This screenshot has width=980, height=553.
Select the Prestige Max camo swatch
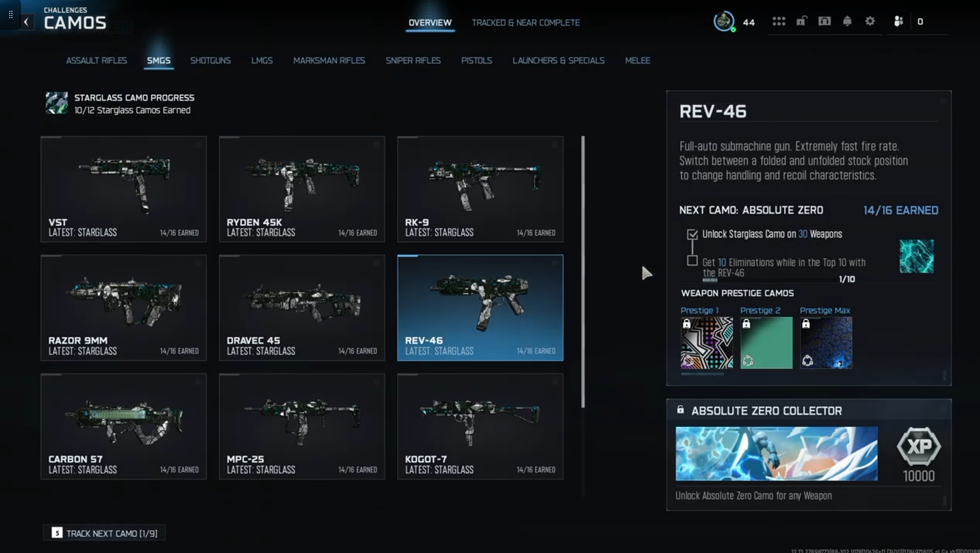point(826,343)
